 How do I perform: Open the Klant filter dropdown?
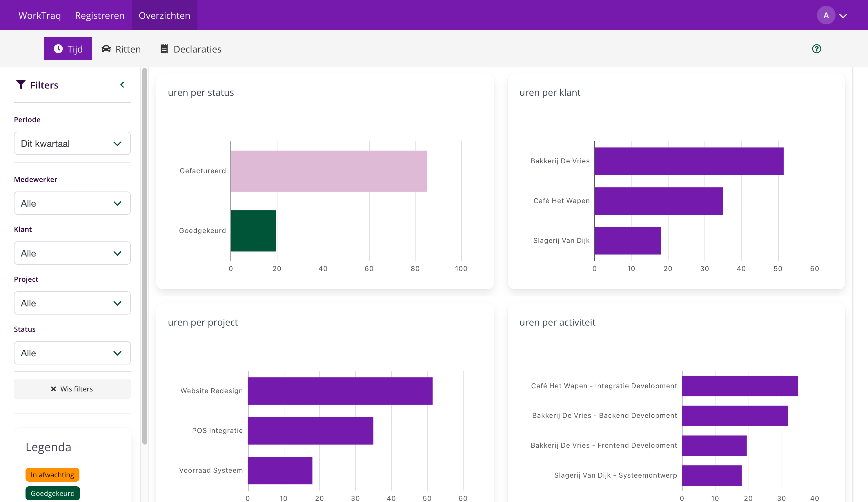tap(72, 253)
